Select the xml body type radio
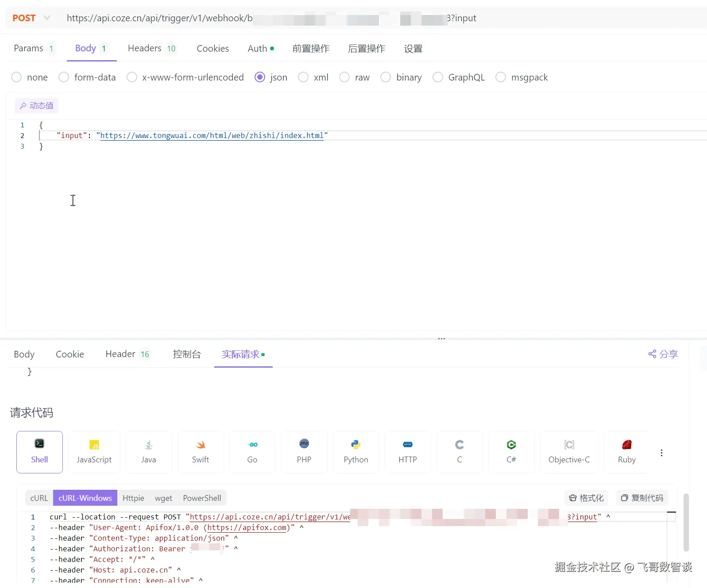The image size is (707, 588). [303, 77]
